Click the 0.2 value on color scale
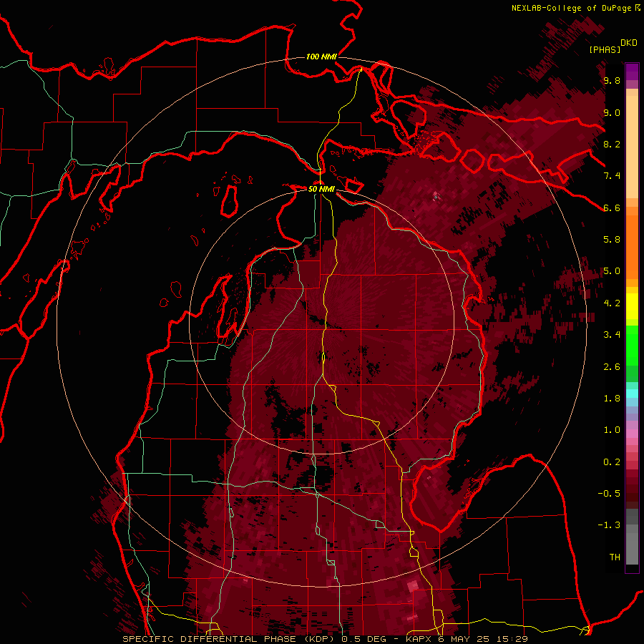This screenshot has height=644, width=644. click(612, 462)
